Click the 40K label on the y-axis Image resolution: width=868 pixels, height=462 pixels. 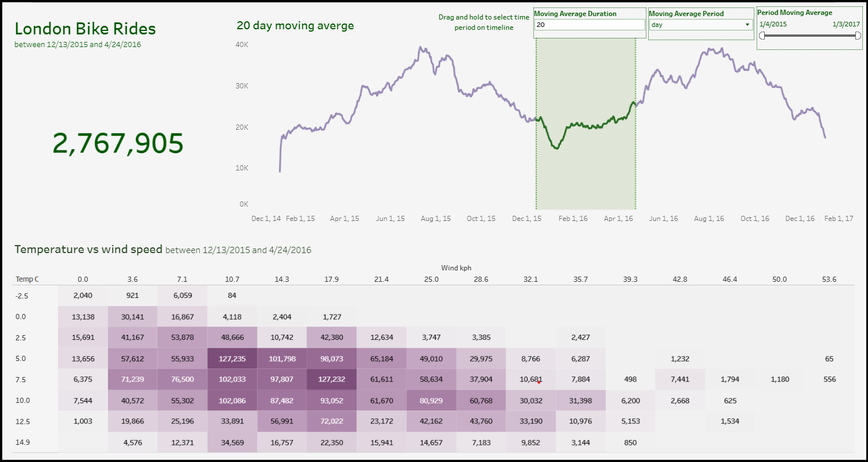pyautogui.click(x=242, y=44)
